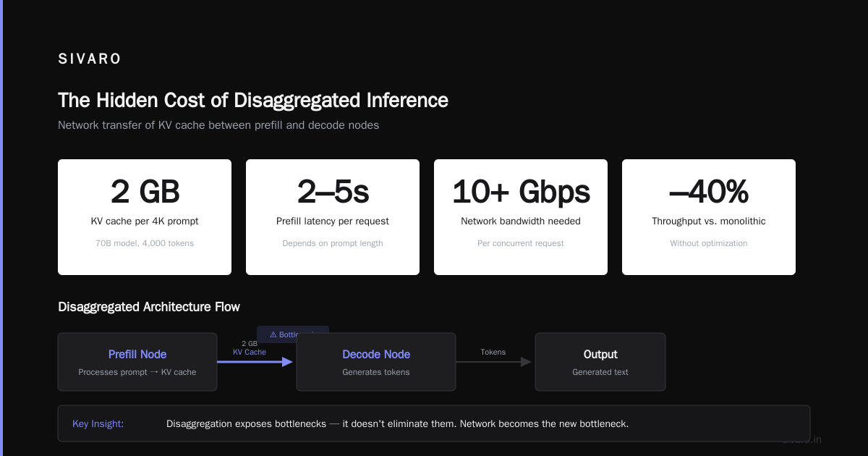Screen dimensions: 868x456
Task: Click the blue KV cache transfer arrow
Action: pos(255,362)
